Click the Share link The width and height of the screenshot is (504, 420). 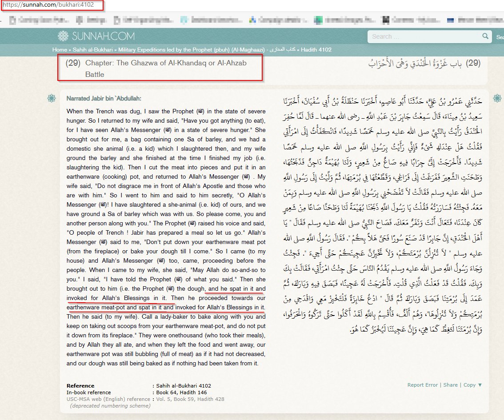tap(450, 385)
